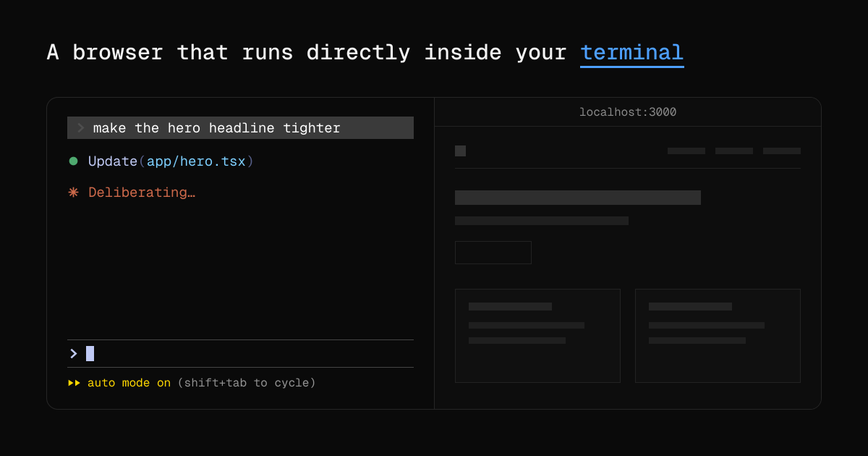Click the left card in the preview page
This screenshot has height=456, width=868.
(x=537, y=336)
